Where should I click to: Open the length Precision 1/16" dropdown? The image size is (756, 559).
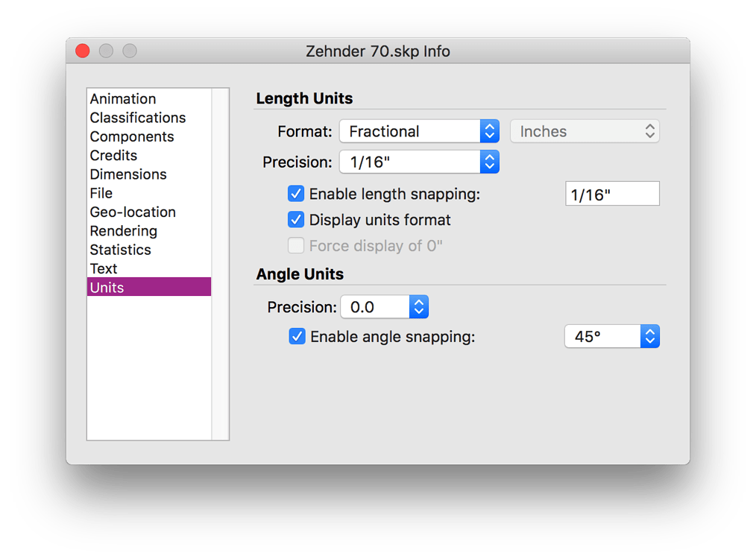coord(419,162)
